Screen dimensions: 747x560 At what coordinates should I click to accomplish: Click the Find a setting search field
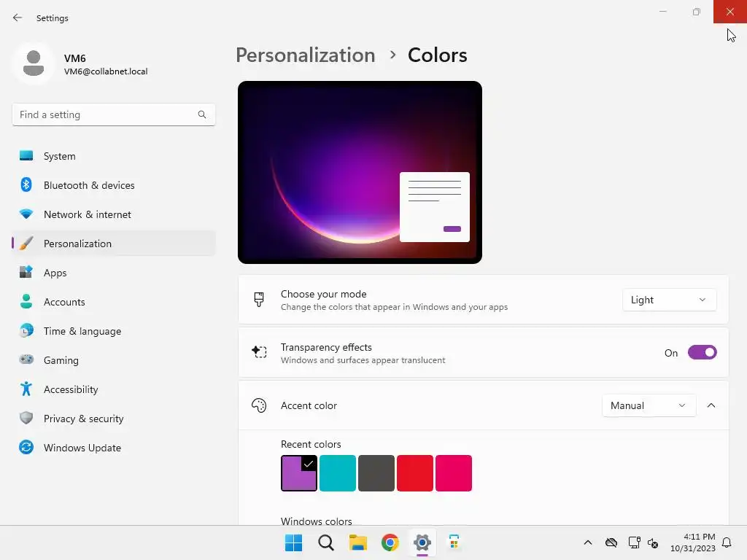click(x=114, y=114)
